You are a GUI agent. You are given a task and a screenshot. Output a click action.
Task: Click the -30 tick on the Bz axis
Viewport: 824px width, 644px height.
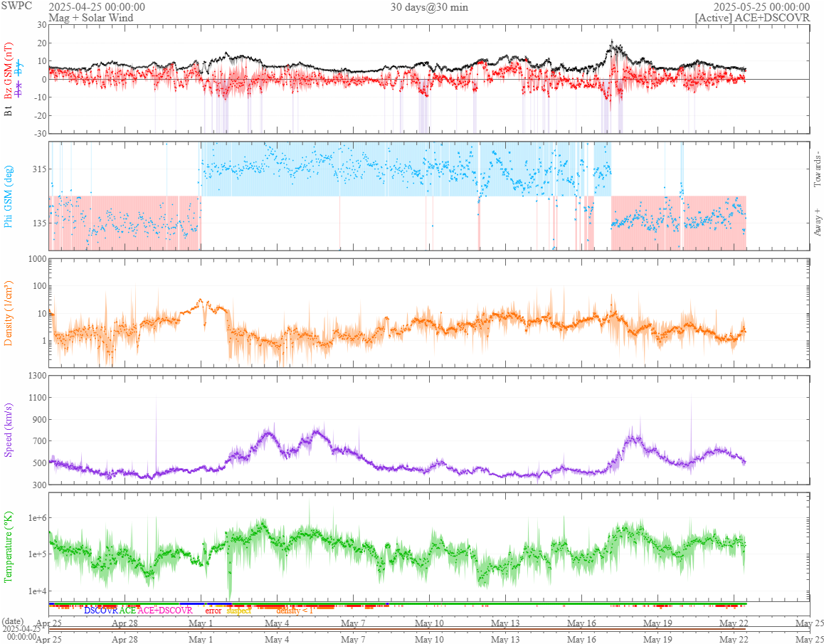39,134
